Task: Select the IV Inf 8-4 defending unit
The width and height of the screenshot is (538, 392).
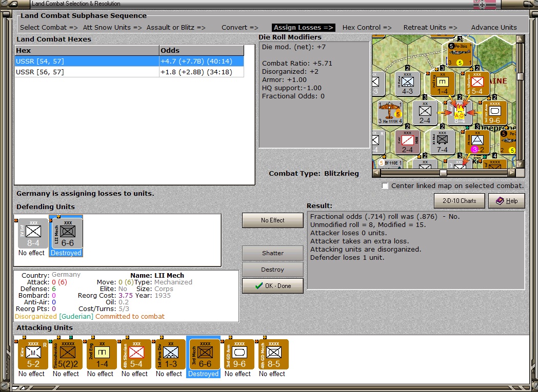Action: point(33,233)
